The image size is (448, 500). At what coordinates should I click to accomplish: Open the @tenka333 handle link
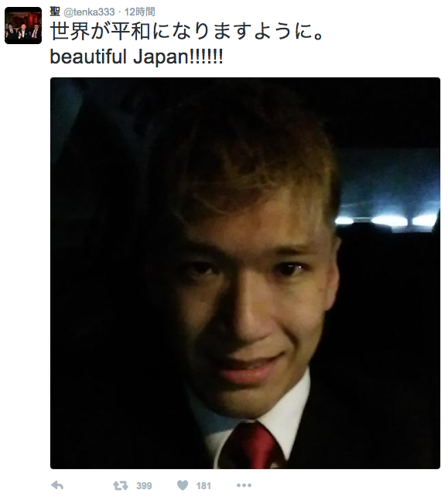[x=89, y=12]
